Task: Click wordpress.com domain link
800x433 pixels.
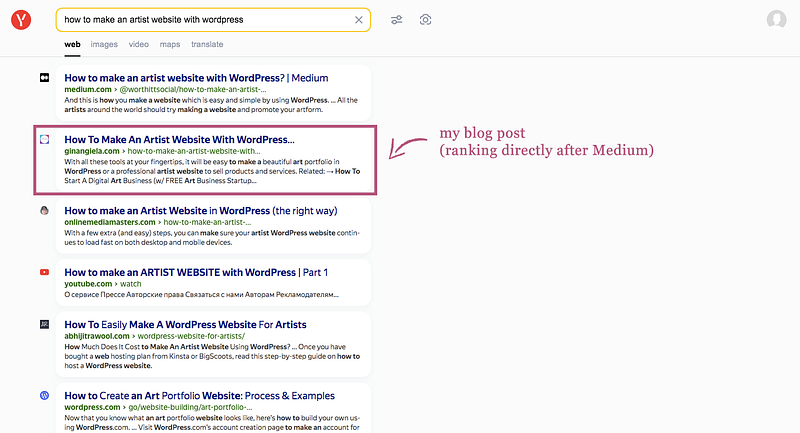Action: pyautogui.click(x=92, y=407)
